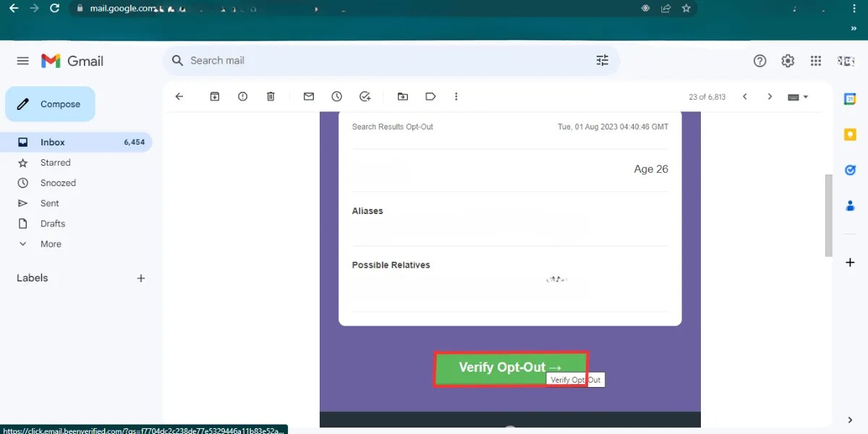
Task: Click the Verify Opt-Out button
Action: [x=511, y=369]
